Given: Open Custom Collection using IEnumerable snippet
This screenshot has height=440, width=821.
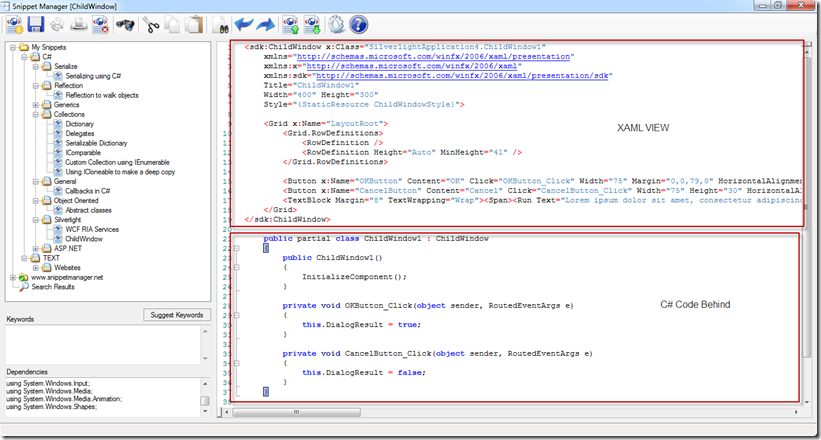Looking at the screenshot, I should [117, 162].
